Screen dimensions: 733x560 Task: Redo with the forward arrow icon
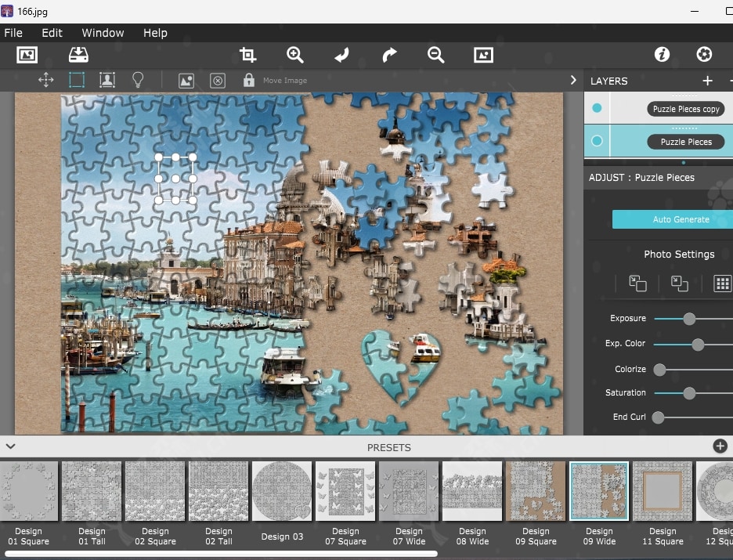click(x=389, y=55)
